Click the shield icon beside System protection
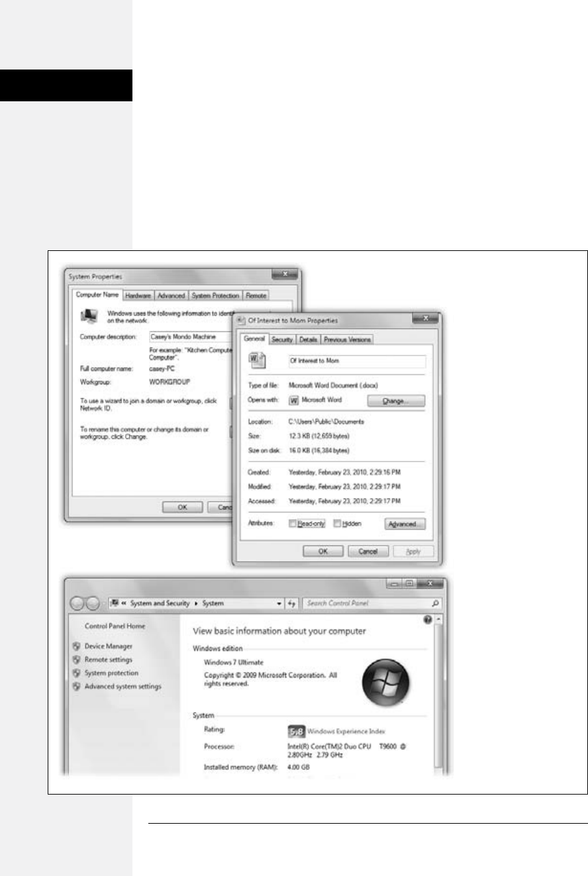The width and height of the screenshot is (588, 876). coord(77,673)
